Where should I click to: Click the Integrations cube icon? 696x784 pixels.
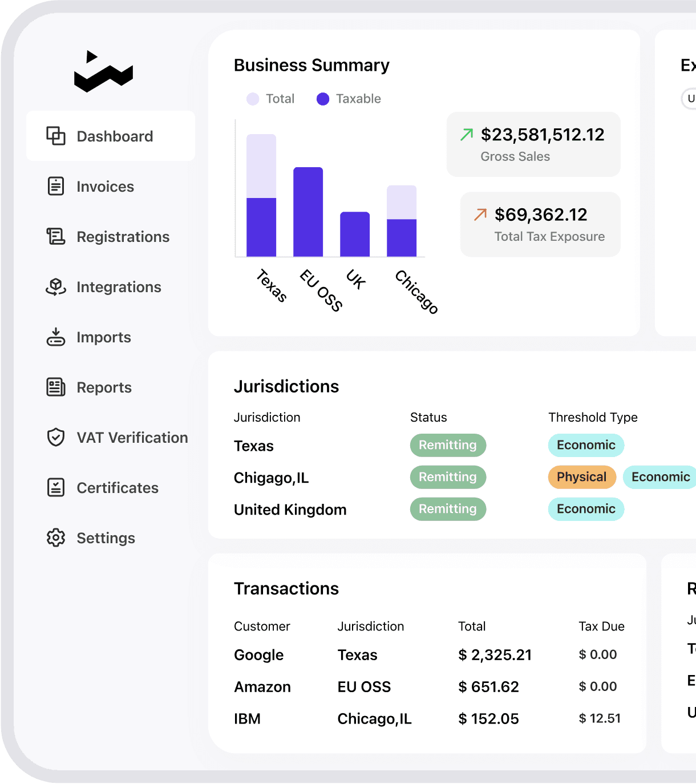click(x=56, y=286)
